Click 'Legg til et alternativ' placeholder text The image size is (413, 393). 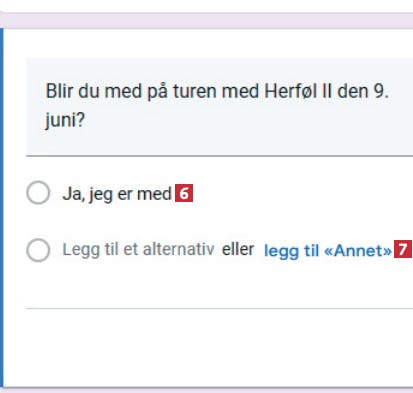click(x=138, y=249)
